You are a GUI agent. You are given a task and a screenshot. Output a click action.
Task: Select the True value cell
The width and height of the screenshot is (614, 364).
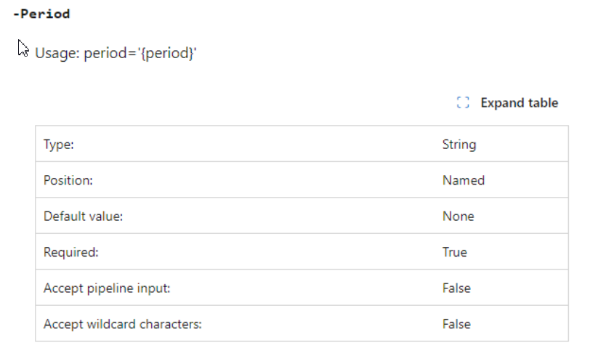455,252
